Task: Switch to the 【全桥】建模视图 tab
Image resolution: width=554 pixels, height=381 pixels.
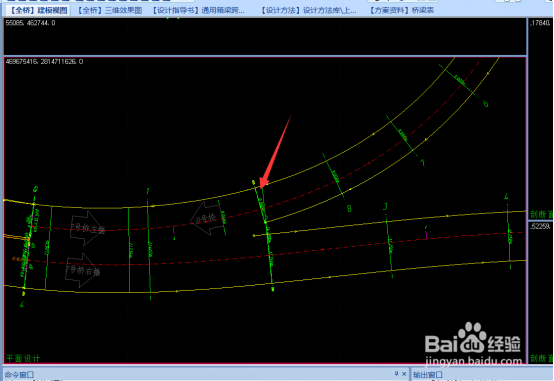Action: (38, 10)
